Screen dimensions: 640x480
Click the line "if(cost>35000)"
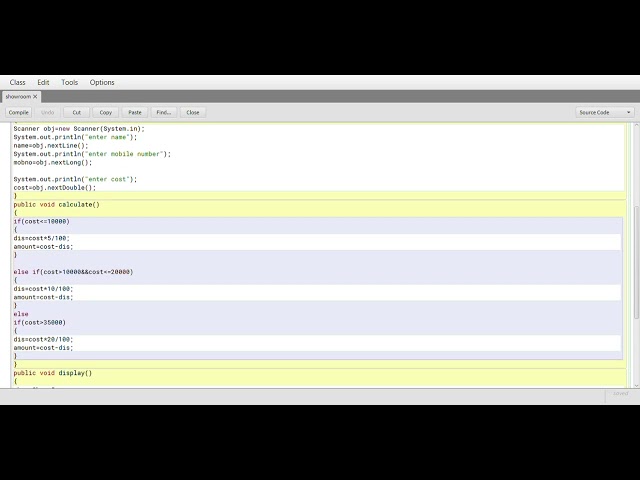coord(40,322)
